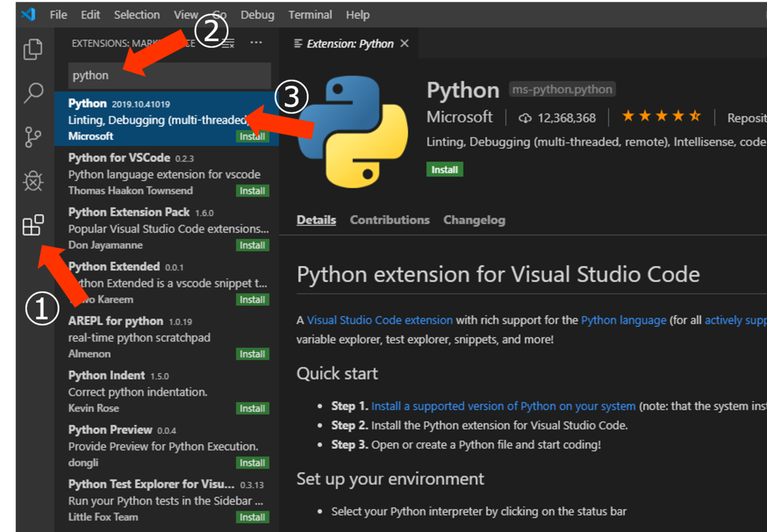Click the VS Code logo icon

tap(28, 14)
